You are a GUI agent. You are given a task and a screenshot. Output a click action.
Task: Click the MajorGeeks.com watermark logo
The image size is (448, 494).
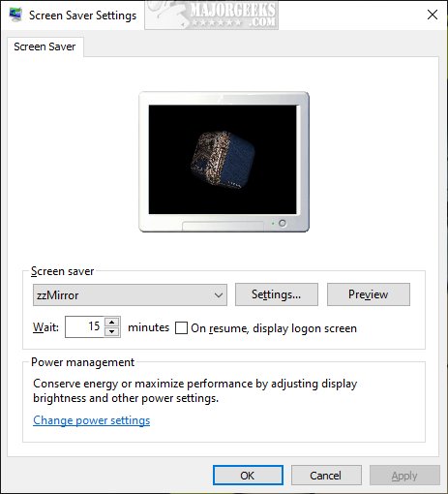212,15
